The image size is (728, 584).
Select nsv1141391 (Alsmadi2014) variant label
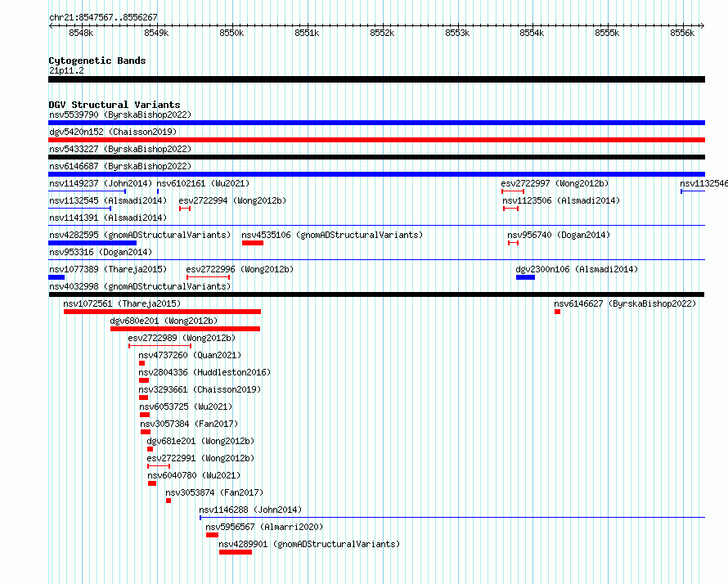108,218
